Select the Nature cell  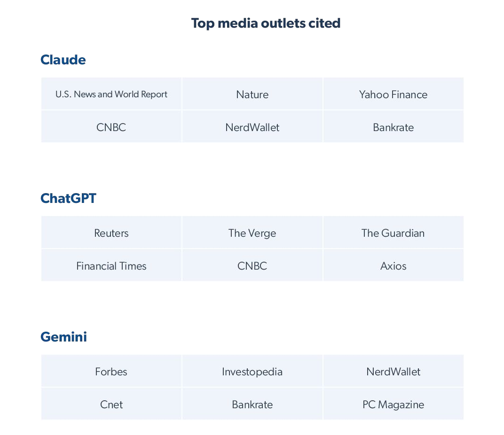click(x=252, y=94)
